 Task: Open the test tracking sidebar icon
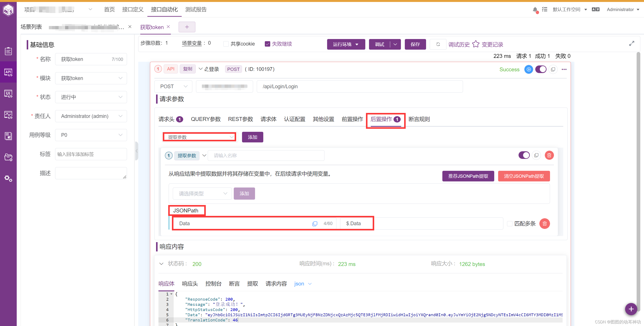(8, 51)
